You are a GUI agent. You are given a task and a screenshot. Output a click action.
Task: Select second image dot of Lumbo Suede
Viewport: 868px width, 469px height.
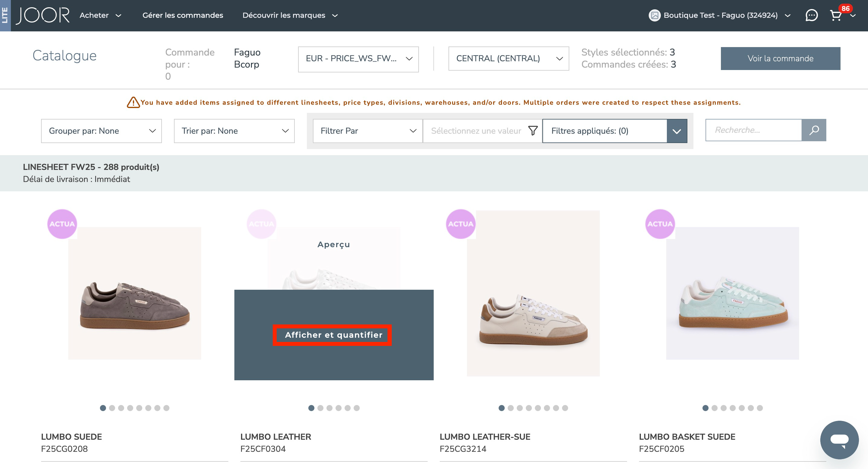(112, 408)
